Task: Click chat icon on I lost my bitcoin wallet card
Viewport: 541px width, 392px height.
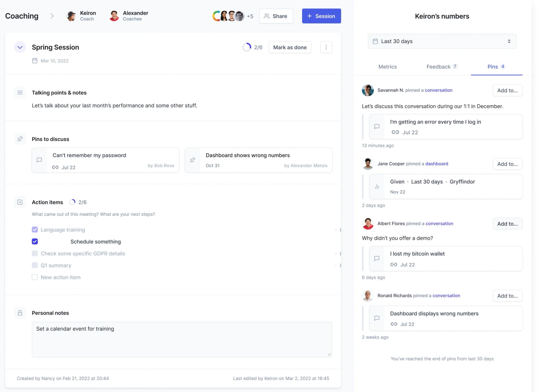Action: click(x=377, y=258)
